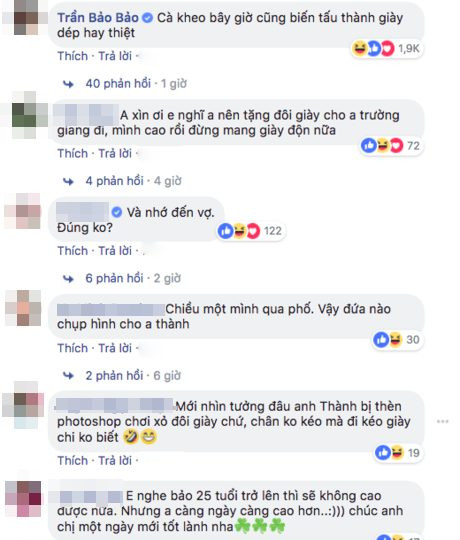The height and width of the screenshot is (540, 460).
Task: Open reaction icons showing 122 reactions
Action: pyautogui.click(x=251, y=231)
